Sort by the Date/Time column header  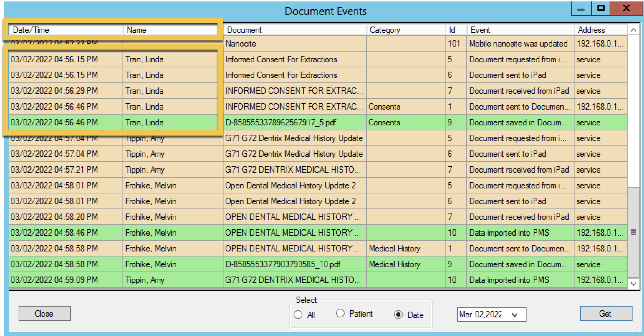click(x=66, y=30)
